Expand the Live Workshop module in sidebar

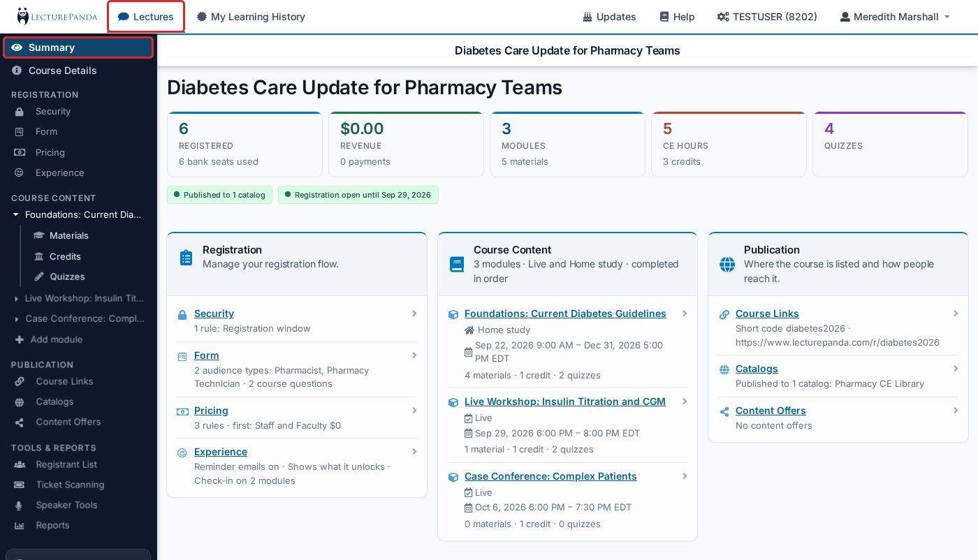tap(17, 299)
